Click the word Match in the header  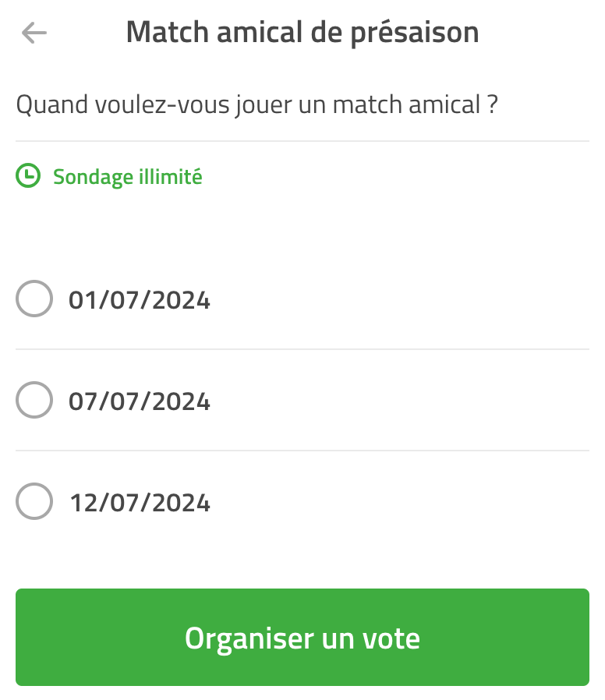click(168, 32)
